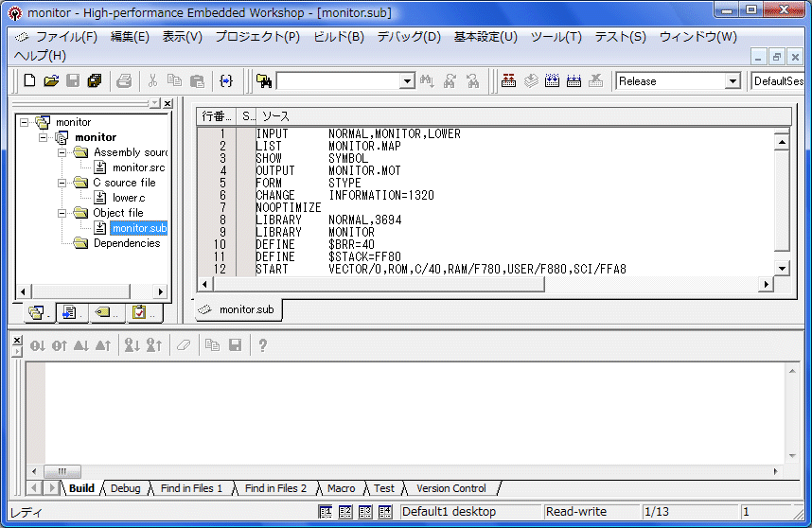Click editor vertical scrollbar down arrow
Screen dimensions: 812x528
782,268
